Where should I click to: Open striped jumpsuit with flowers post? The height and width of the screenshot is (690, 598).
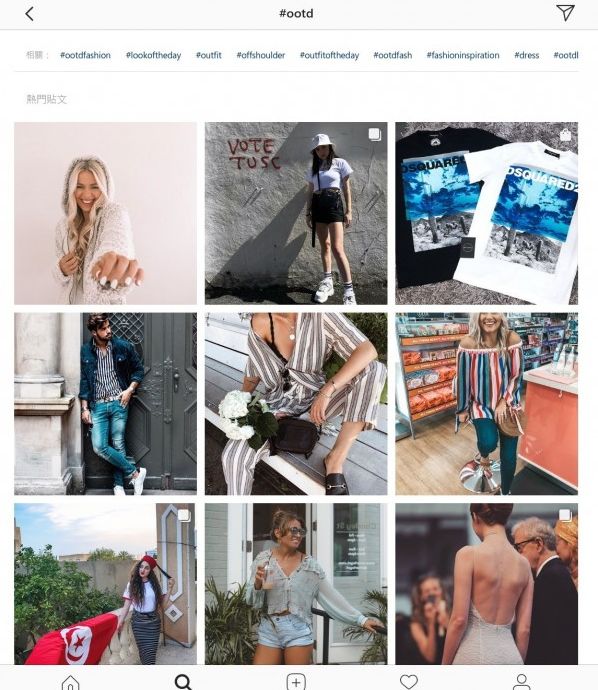click(x=296, y=404)
